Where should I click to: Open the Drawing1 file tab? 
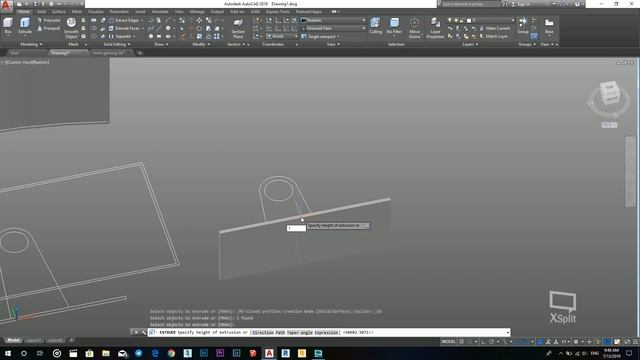click(61, 53)
